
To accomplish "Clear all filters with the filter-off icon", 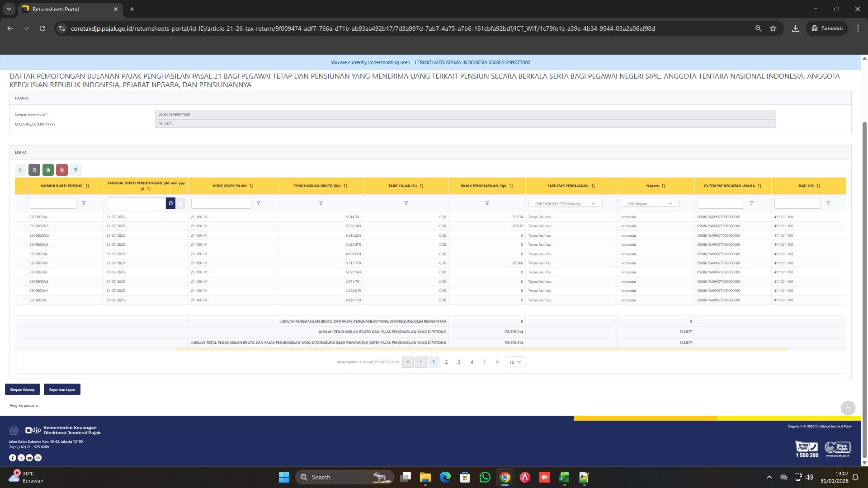I will click(75, 169).
